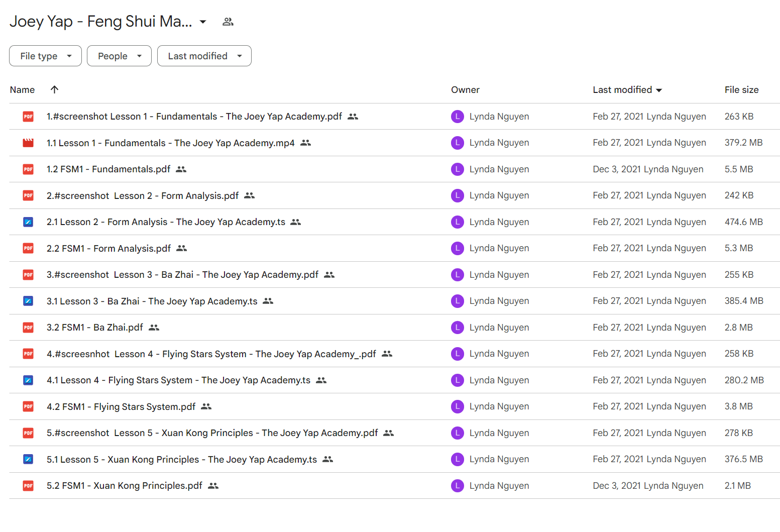
Task: Click PDF icon of 3.#screenshot Lesson 3 file
Action: (x=28, y=275)
